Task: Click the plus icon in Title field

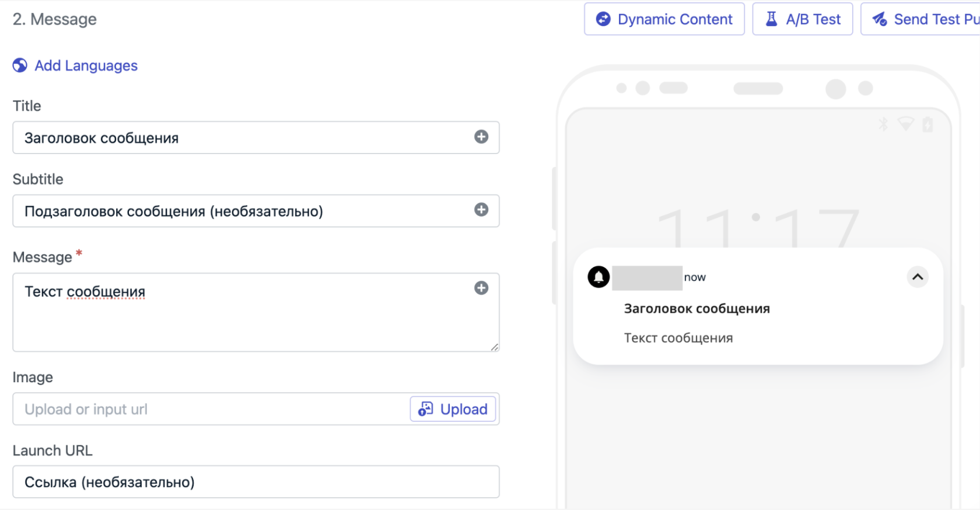Action: pyautogui.click(x=481, y=137)
